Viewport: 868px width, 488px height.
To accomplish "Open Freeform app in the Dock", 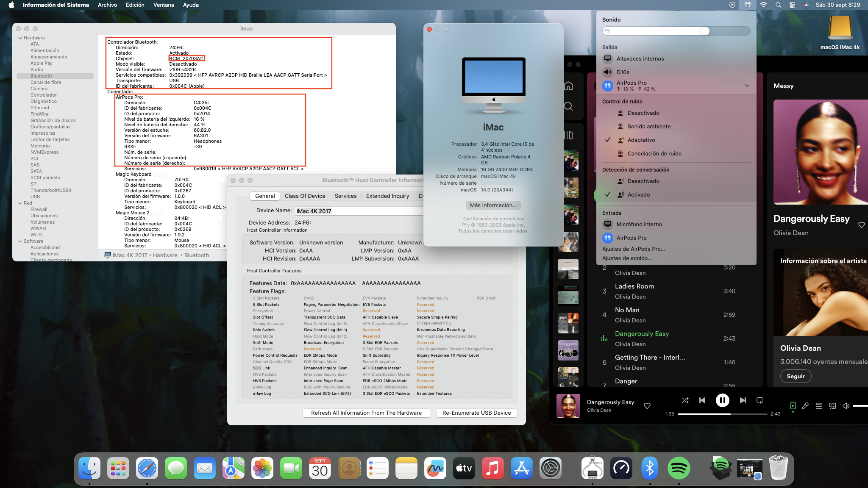I will (435, 468).
